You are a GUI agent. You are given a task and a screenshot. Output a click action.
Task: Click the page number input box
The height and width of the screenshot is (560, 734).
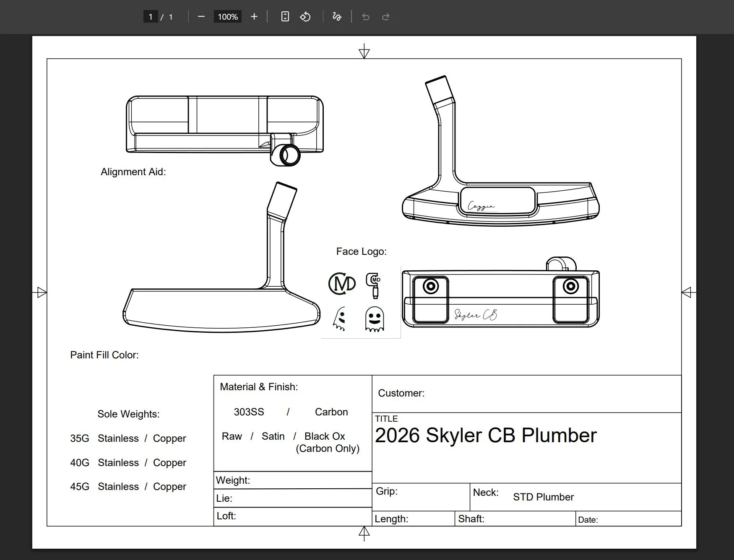[x=150, y=17]
